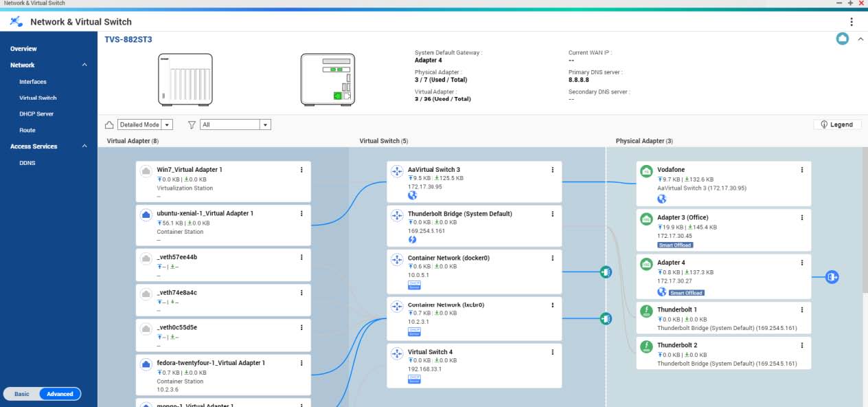
Task: Click the IP address 10.0.5.1
Action: click(420, 275)
